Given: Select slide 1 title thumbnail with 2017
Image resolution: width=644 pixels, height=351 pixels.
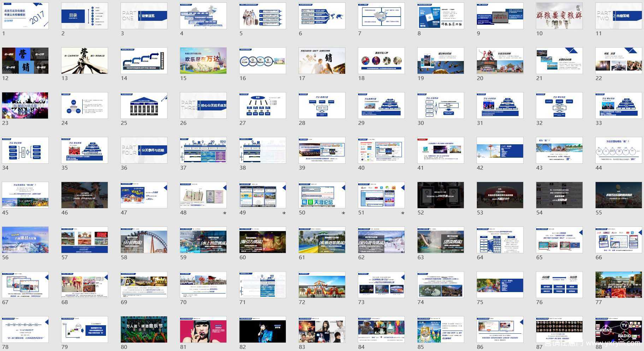Looking at the screenshot, I should (25, 16).
